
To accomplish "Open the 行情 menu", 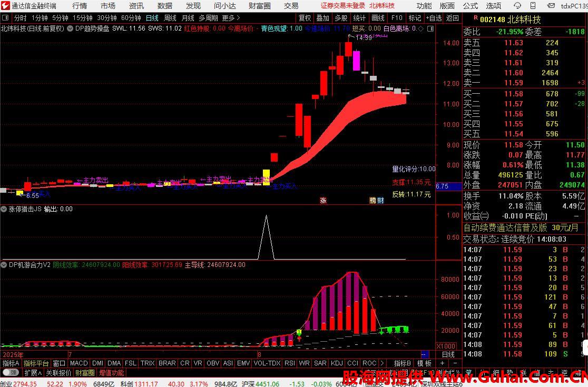I will [x=79, y=6].
